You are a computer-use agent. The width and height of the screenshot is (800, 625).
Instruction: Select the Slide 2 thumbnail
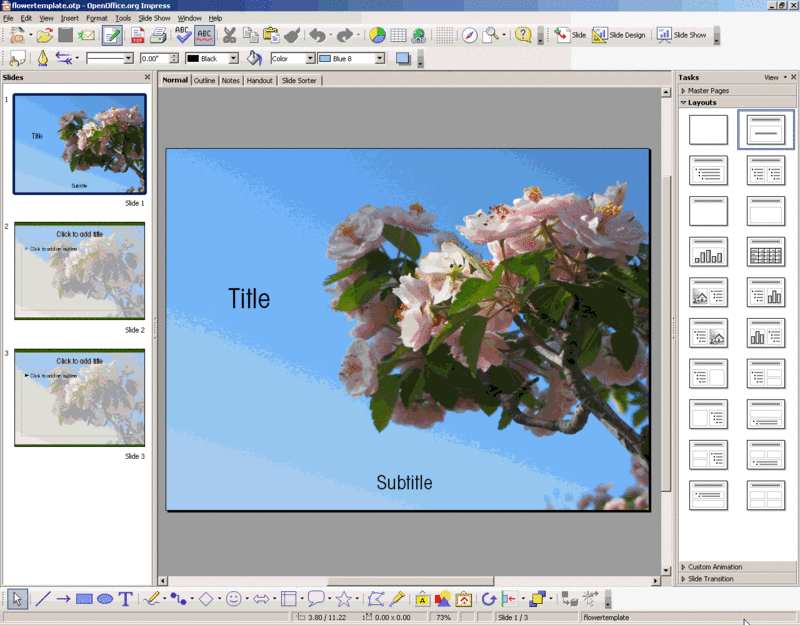tap(80, 270)
